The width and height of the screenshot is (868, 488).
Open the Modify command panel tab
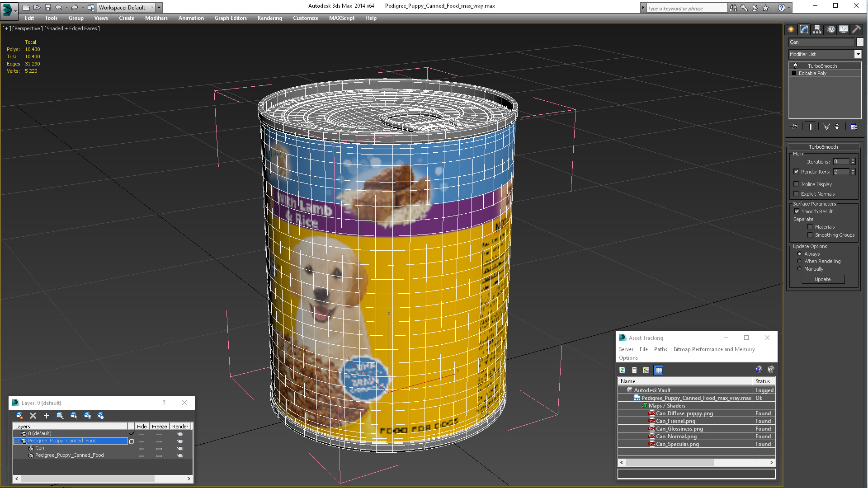tap(804, 29)
